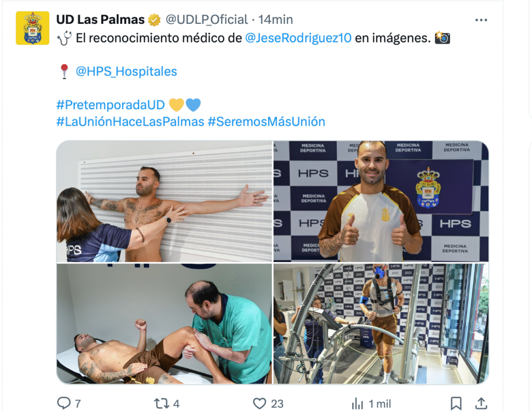Open the arm-span measurement photo
532x411 pixels.
pos(164,201)
